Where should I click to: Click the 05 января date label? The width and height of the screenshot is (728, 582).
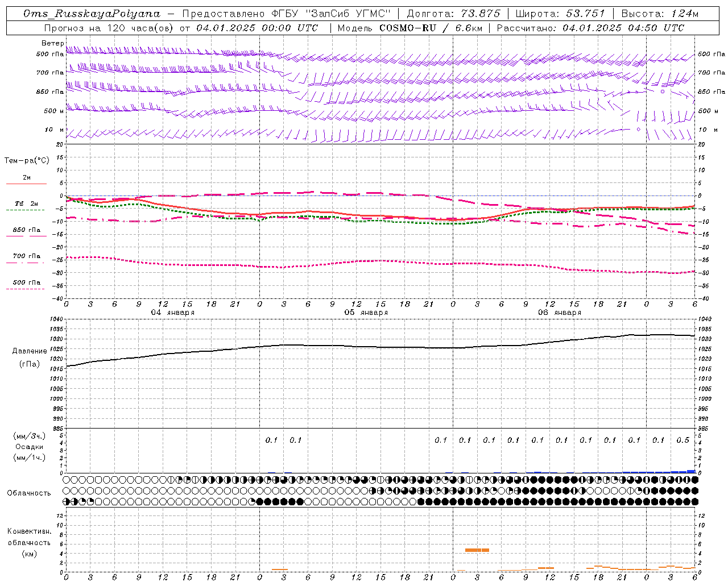tap(366, 313)
